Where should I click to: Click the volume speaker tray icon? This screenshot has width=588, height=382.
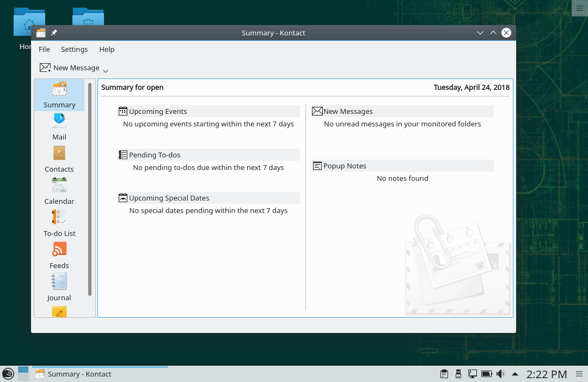[500, 374]
